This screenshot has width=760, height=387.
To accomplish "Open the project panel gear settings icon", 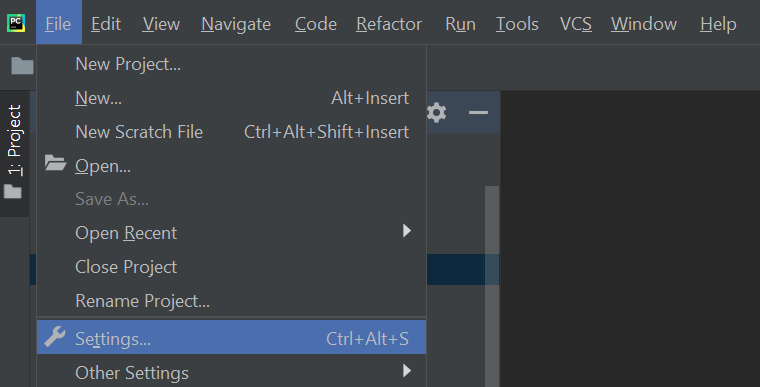I will pos(437,113).
